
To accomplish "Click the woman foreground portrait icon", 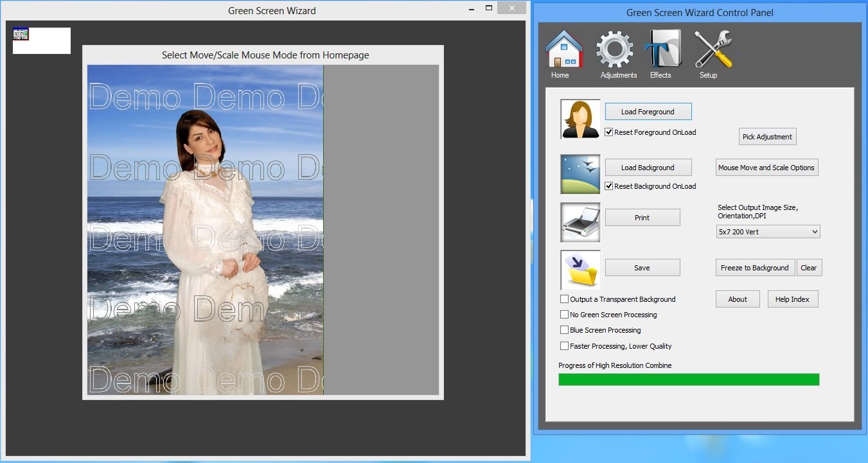I will pyautogui.click(x=580, y=119).
